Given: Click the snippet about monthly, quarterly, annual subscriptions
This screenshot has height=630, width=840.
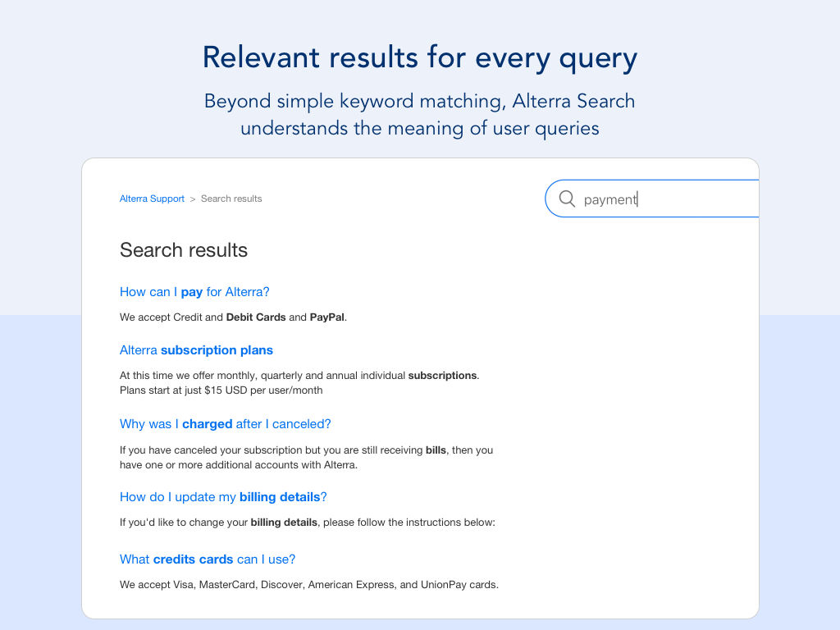Looking at the screenshot, I should point(299,375).
